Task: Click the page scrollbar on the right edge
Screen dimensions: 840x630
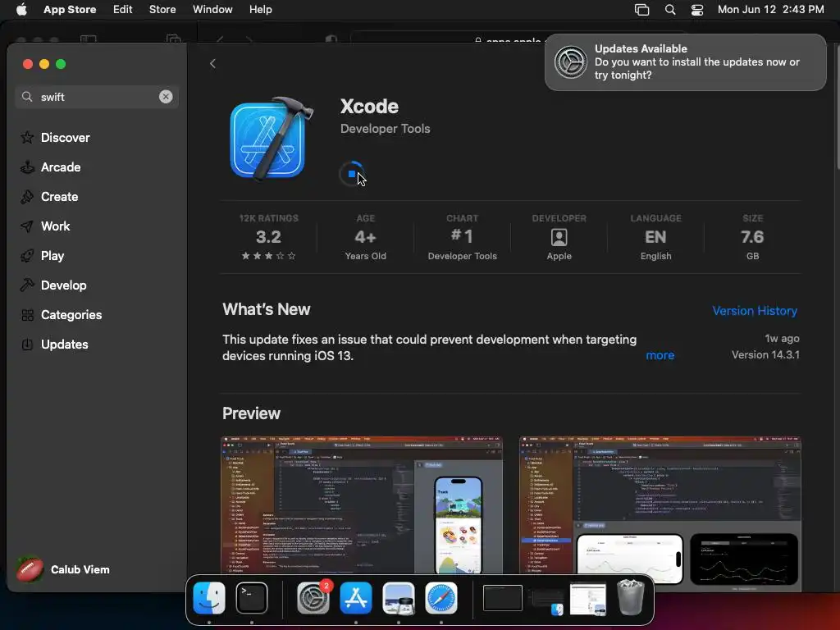Action: [836, 107]
